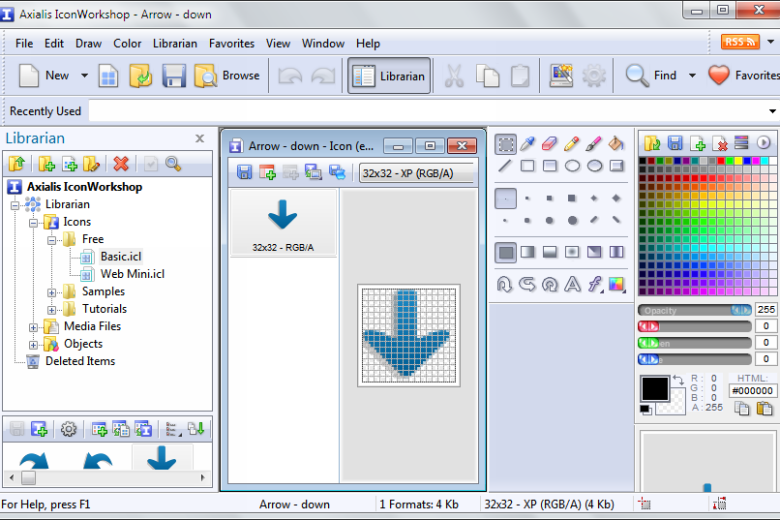The image size is (780, 520).
Task: Close the Librarian panel with X
Action: [x=199, y=138]
